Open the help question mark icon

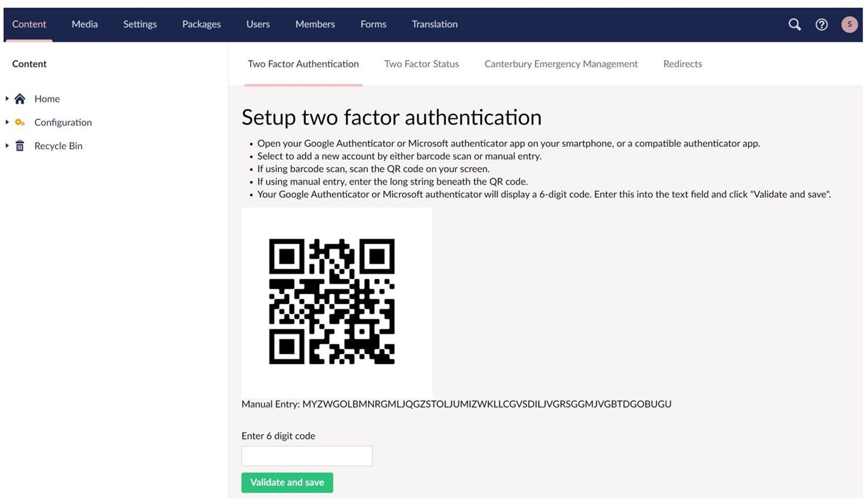[821, 24]
